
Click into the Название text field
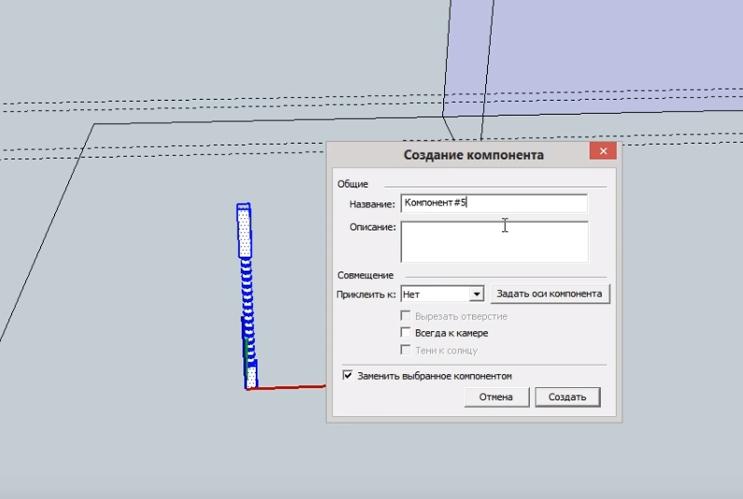pyautogui.click(x=493, y=203)
